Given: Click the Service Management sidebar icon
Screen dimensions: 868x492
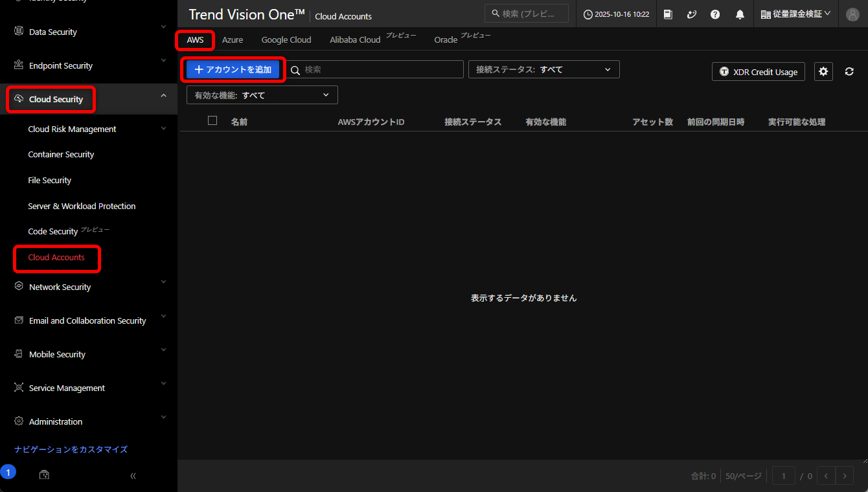Looking at the screenshot, I should (18, 387).
